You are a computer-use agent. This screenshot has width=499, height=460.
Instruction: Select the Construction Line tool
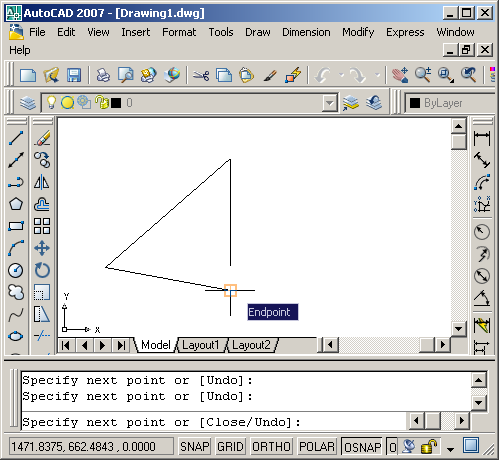16,160
